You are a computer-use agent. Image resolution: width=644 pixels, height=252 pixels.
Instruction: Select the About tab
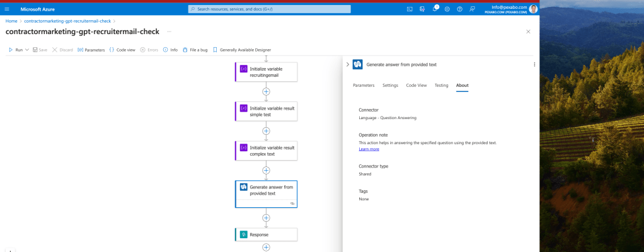pyautogui.click(x=462, y=86)
